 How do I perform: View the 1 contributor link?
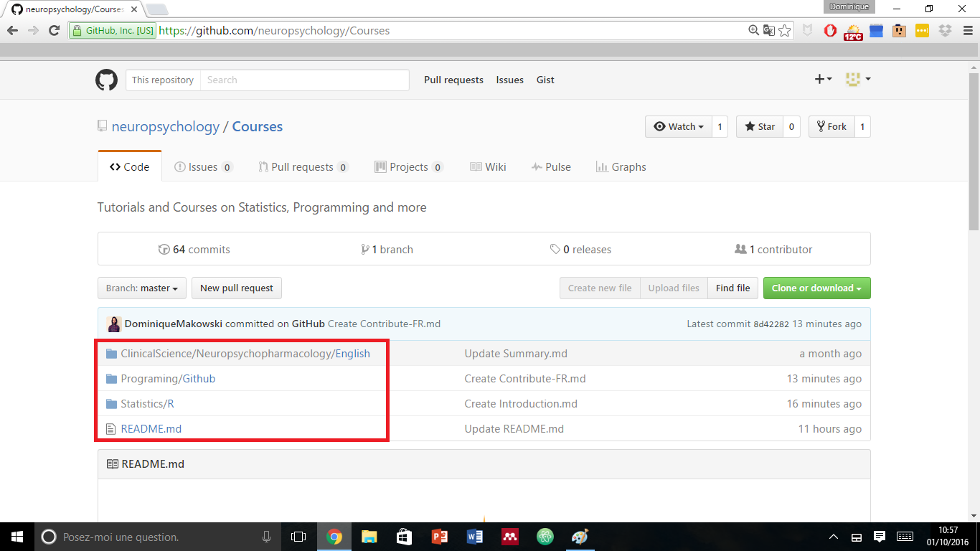pyautogui.click(x=774, y=250)
